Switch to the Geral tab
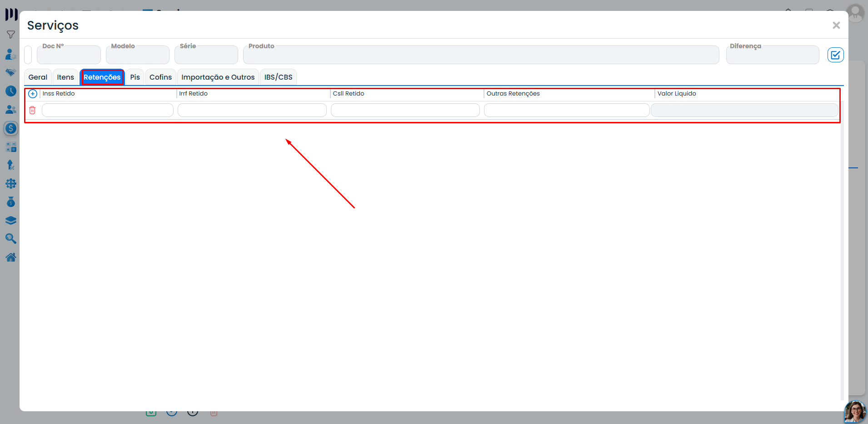 click(38, 77)
